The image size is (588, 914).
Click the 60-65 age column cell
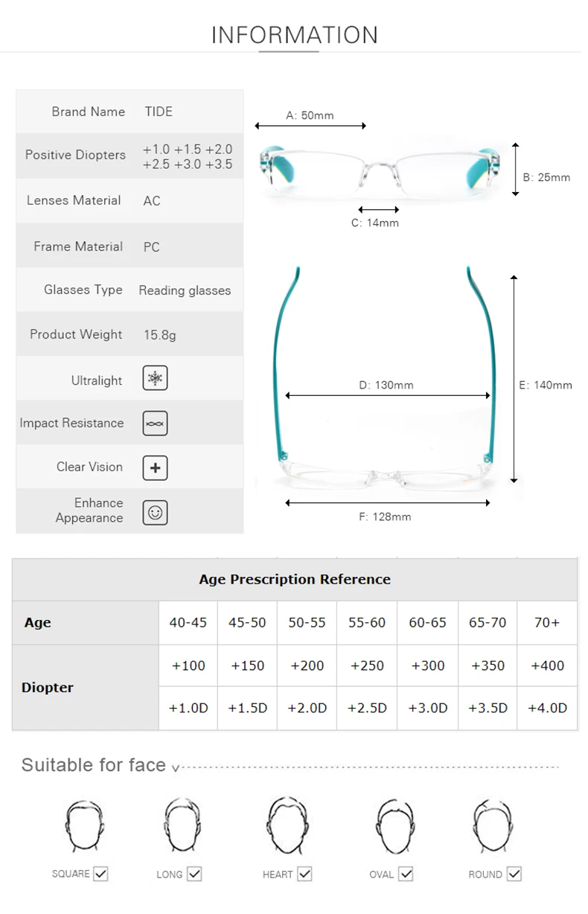(x=428, y=622)
